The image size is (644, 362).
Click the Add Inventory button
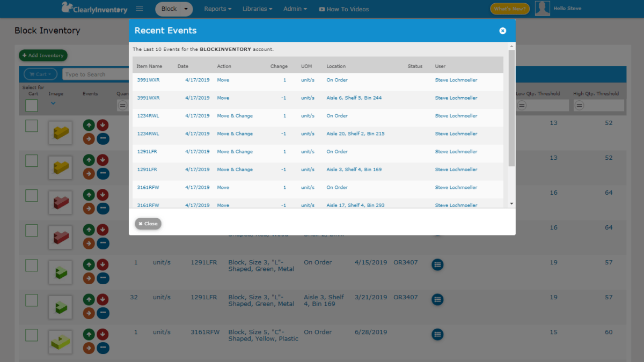pos(43,55)
